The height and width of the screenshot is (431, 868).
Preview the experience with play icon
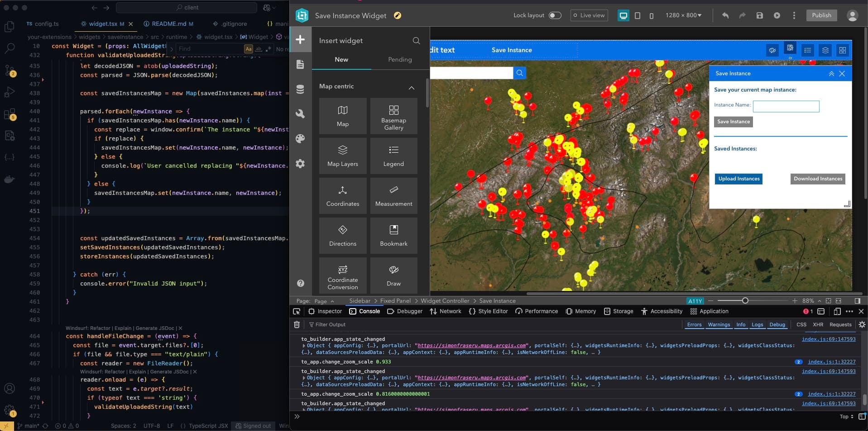coord(777,15)
